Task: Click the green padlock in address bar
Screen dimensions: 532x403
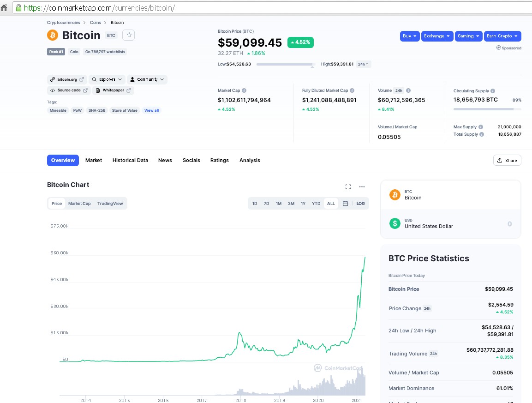Action: [x=18, y=8]
